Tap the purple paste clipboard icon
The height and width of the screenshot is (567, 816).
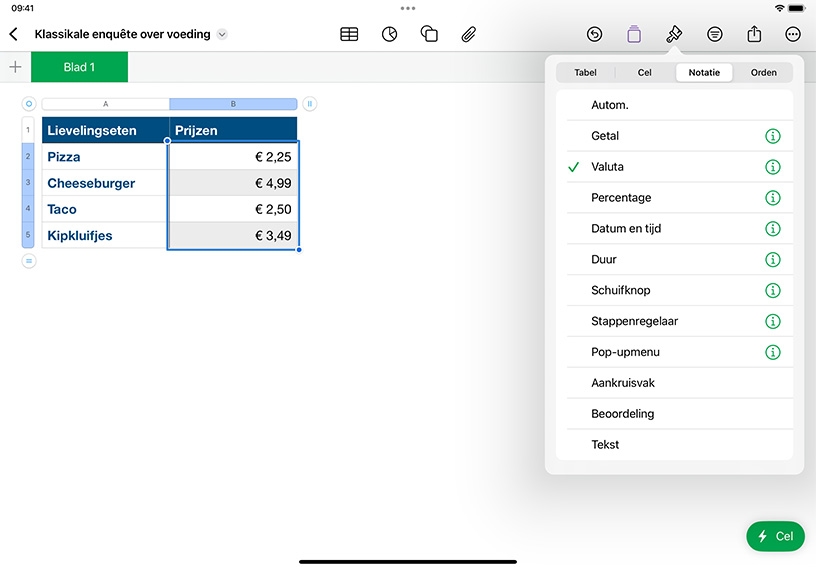[x=634, y=34]
